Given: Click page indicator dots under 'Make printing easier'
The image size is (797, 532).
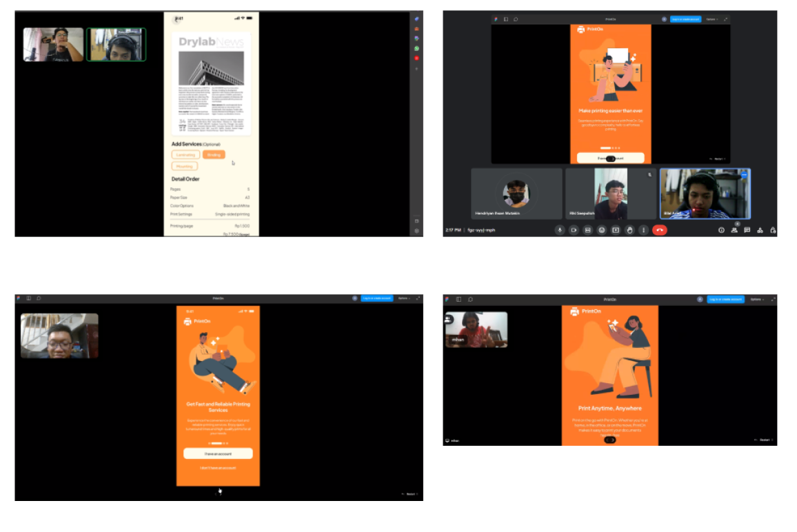Looking at the screenshot, I should 609,147.
